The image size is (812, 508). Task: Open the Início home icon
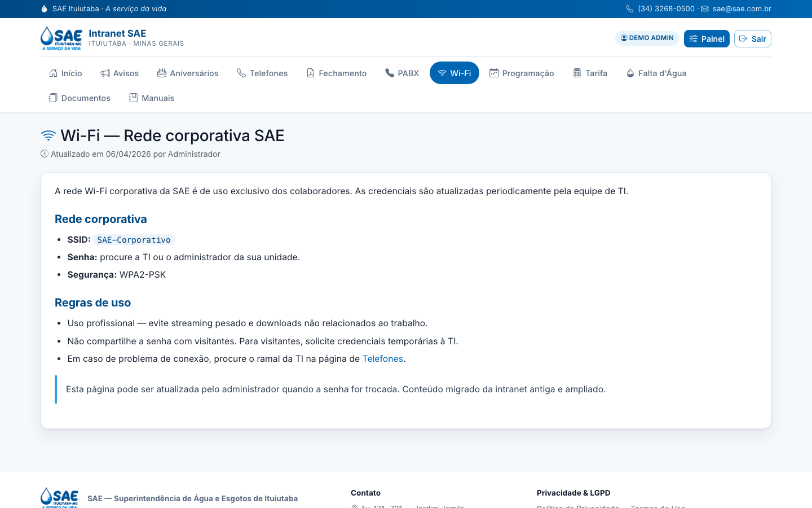point(53,73)
